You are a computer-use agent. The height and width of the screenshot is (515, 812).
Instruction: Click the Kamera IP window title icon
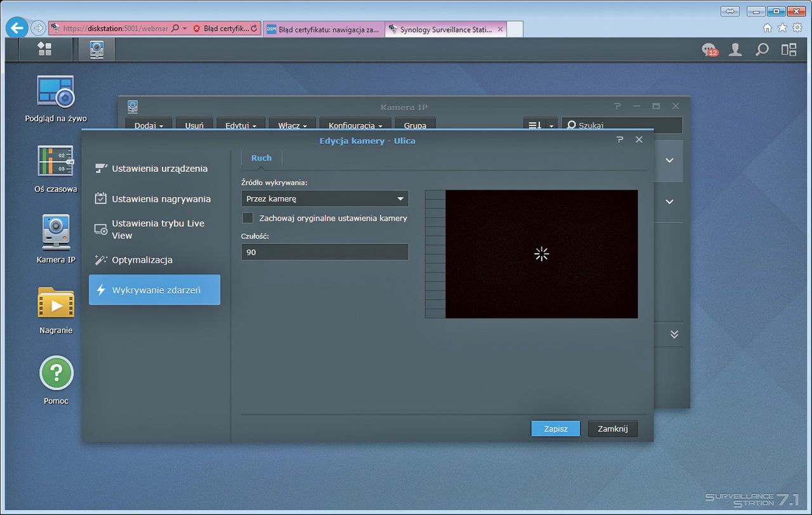pos(133,107)
